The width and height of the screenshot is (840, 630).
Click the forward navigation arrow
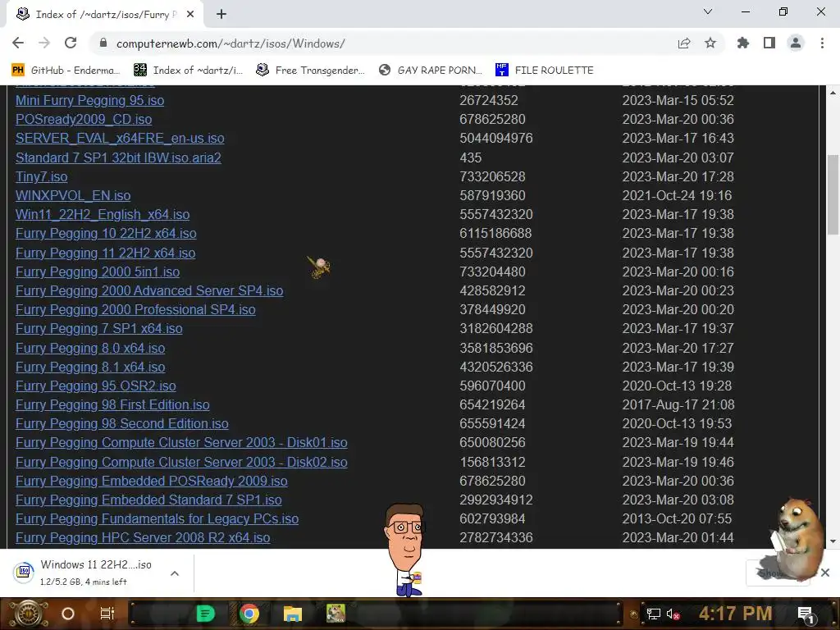(44, 43)
